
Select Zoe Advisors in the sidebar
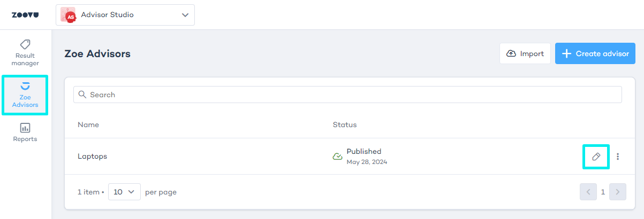[25, 95]
